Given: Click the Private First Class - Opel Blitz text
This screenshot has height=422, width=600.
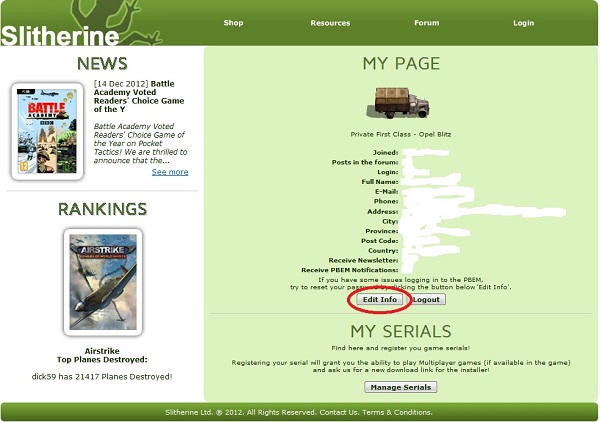Looking at the screenshot, I should [401, 134].
